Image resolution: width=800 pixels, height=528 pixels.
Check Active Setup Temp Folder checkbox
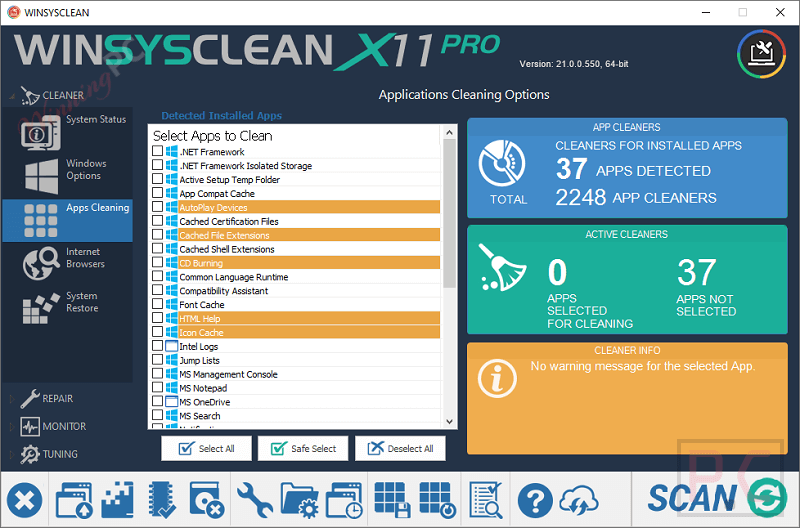(158, 179)
